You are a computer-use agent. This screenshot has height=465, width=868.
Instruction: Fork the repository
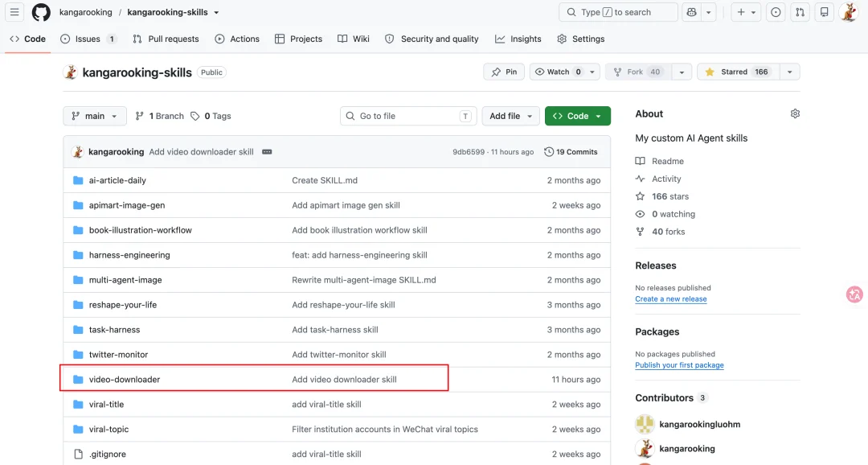point(638,72)
